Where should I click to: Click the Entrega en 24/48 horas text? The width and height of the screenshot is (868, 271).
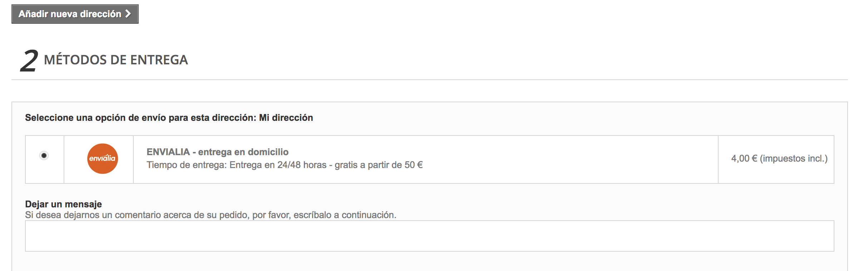click(x=277, y=165)
